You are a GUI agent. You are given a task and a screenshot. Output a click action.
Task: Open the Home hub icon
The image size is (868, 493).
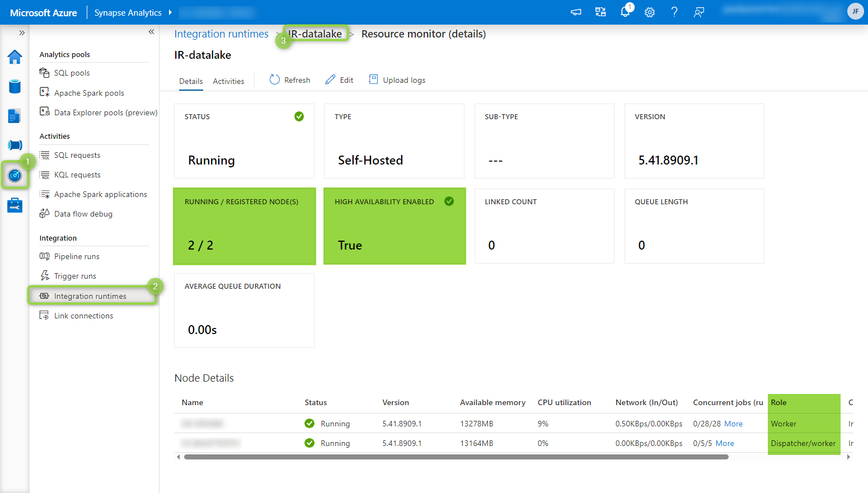click(15, 57)
